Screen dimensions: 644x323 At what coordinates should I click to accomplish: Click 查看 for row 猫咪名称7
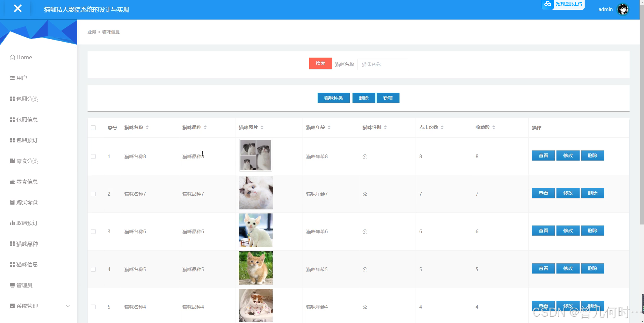[x=543, y=193]
